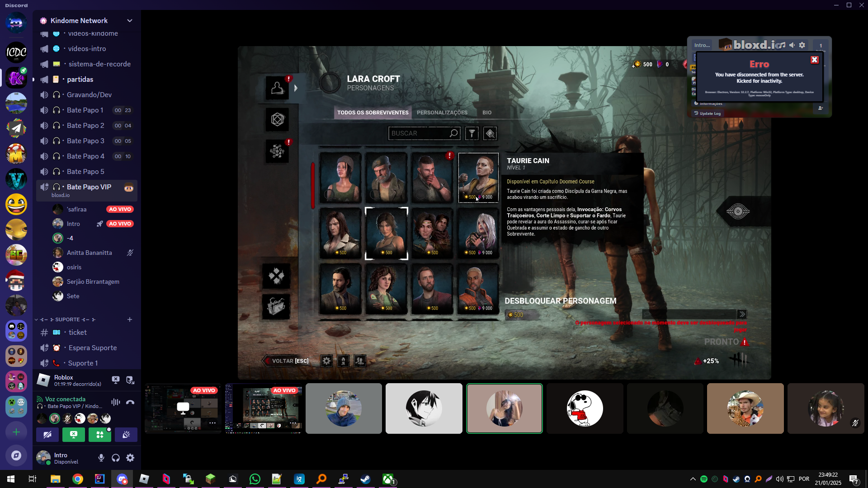The image size is (868, 488).
Task: Click the friends icon in game bottom bar
Action: coord(360,361)
